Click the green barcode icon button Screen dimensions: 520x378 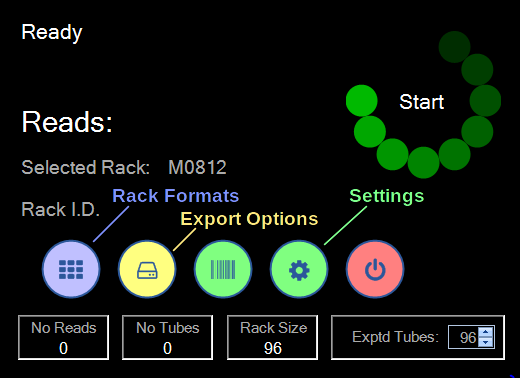click(x=223, y=269)
